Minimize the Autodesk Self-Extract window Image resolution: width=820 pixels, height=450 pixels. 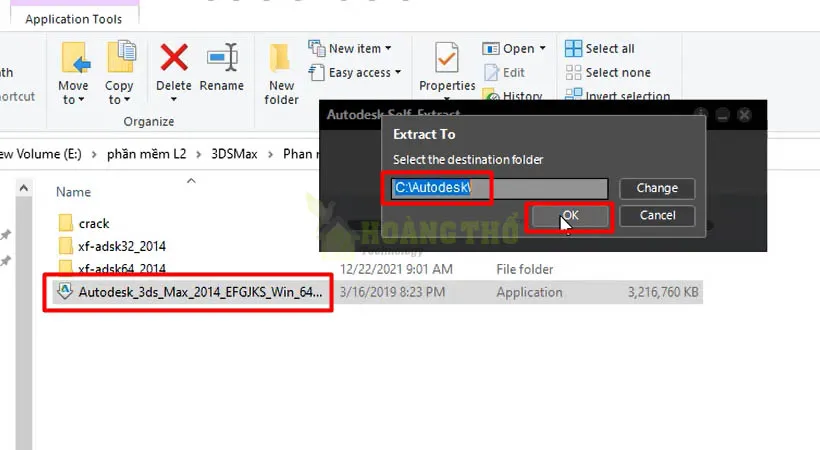point(723,115)
